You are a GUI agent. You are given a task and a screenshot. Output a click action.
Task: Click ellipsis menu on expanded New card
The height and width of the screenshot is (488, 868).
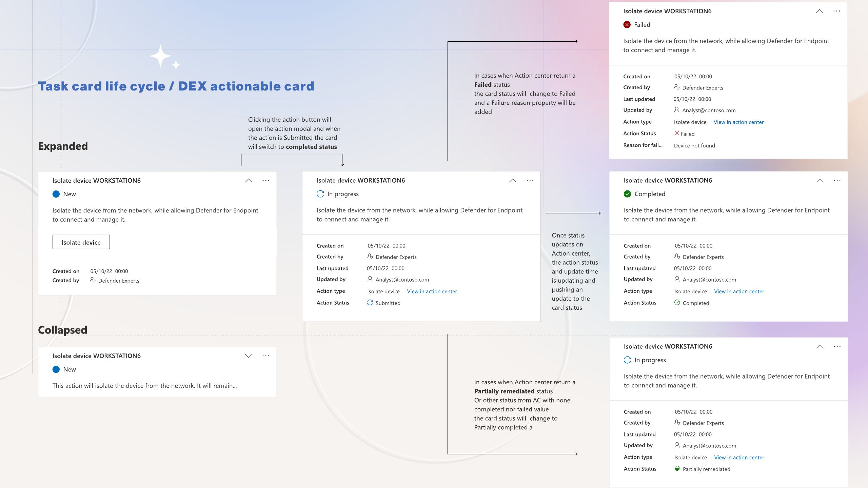pos(265,180)
